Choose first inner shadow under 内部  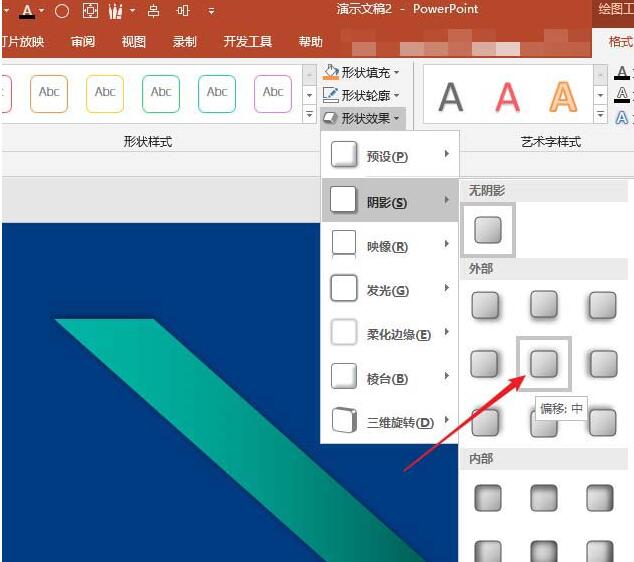488,498
